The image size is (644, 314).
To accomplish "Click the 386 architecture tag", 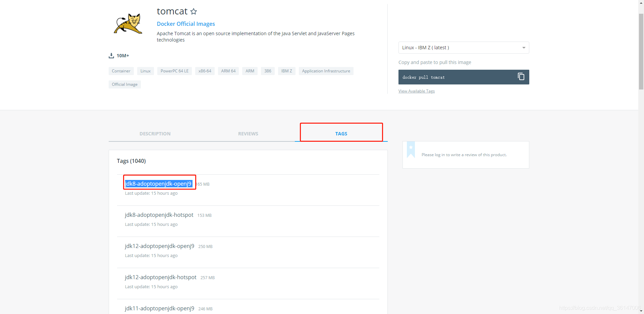I will coord(268,71).
